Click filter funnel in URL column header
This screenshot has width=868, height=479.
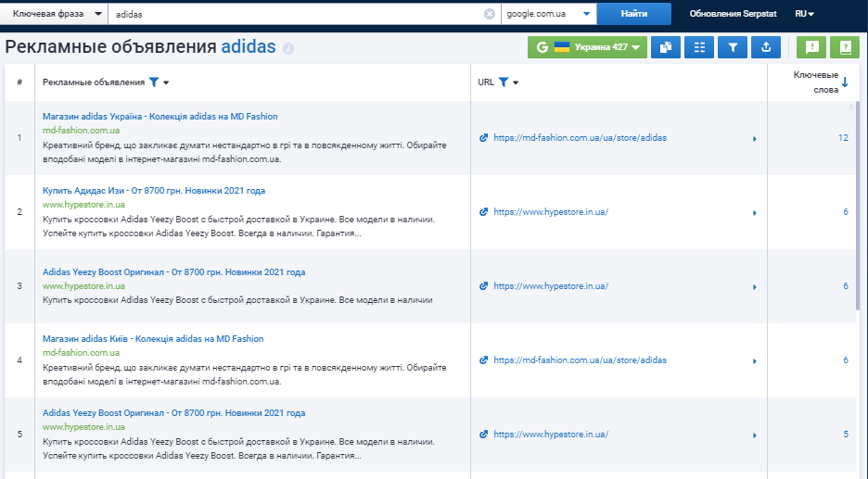point(503,82)
